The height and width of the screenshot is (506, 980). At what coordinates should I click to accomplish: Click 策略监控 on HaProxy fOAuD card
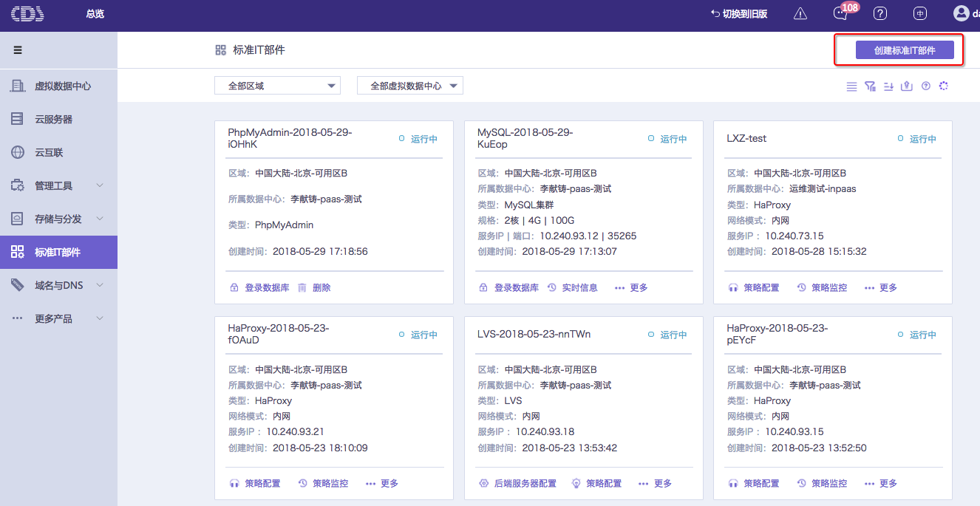coord(323,483)
